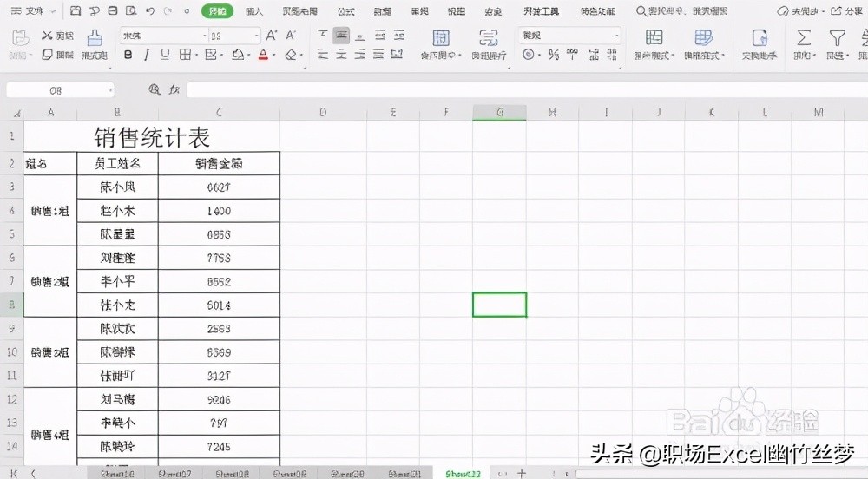Click the currency format icon

pyautogui.click(x=529, y=54)
